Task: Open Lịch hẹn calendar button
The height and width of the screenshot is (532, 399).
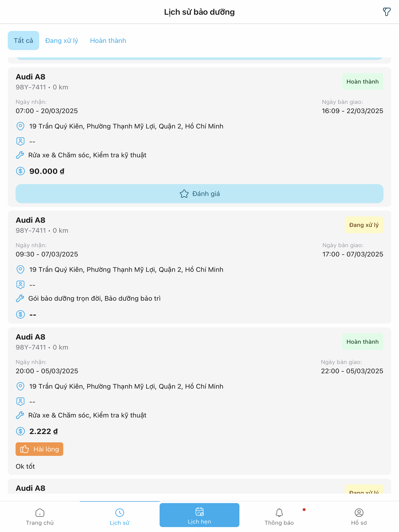Action: pyautogui.click(x=199, y=515)
